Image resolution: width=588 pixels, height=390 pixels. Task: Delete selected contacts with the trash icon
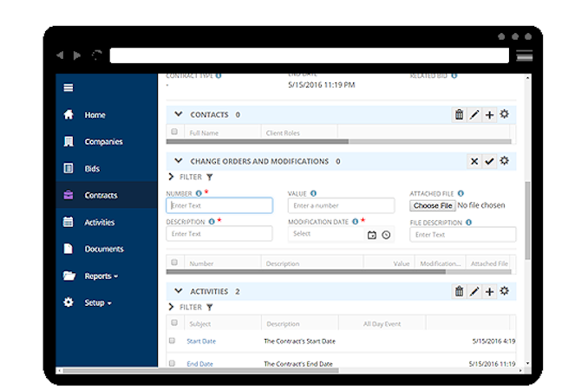tap(460, 114)
